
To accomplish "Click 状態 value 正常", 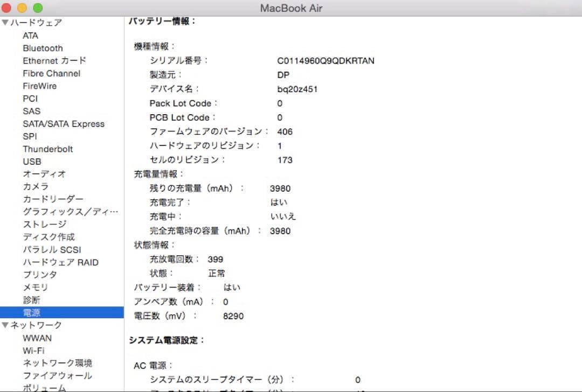I will [217, 274].
